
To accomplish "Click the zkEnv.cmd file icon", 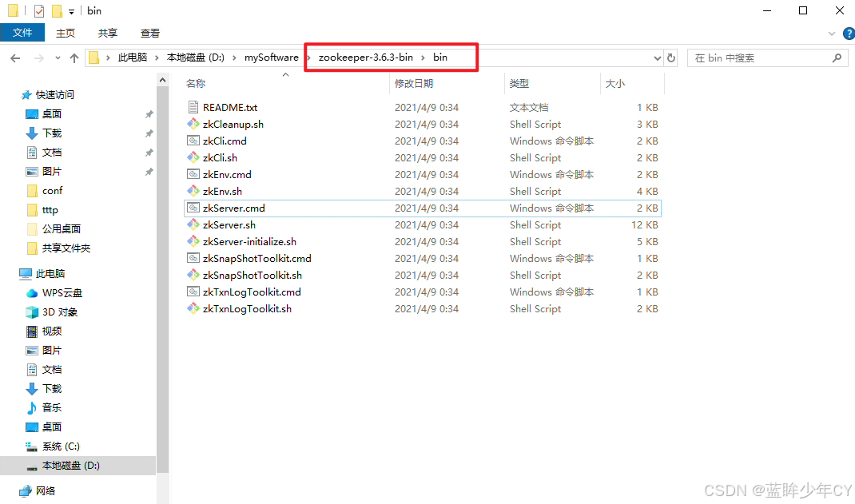I will (193, 174).
